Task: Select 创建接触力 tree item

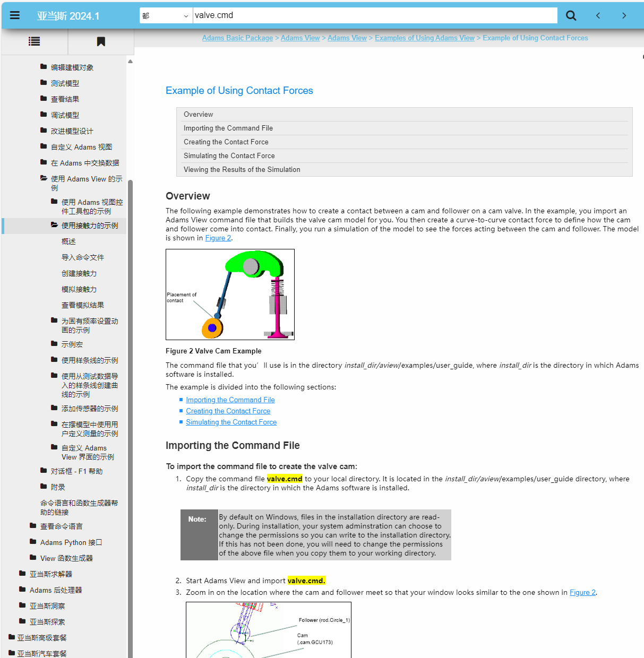Action: (79, 273)
